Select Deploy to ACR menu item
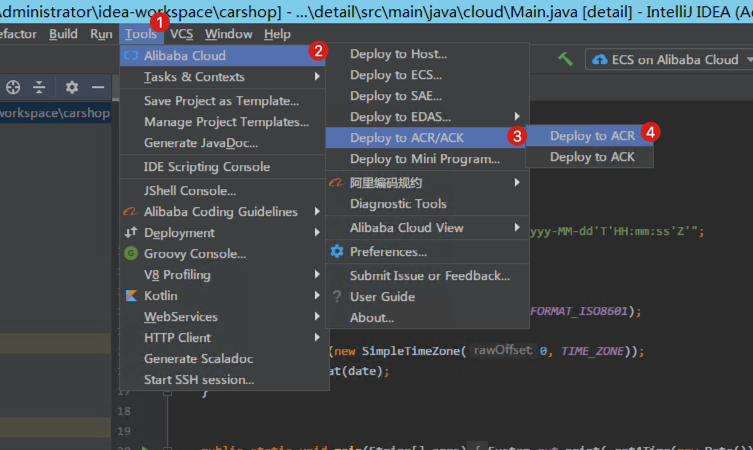753x450 pixels. click(590, 136)
